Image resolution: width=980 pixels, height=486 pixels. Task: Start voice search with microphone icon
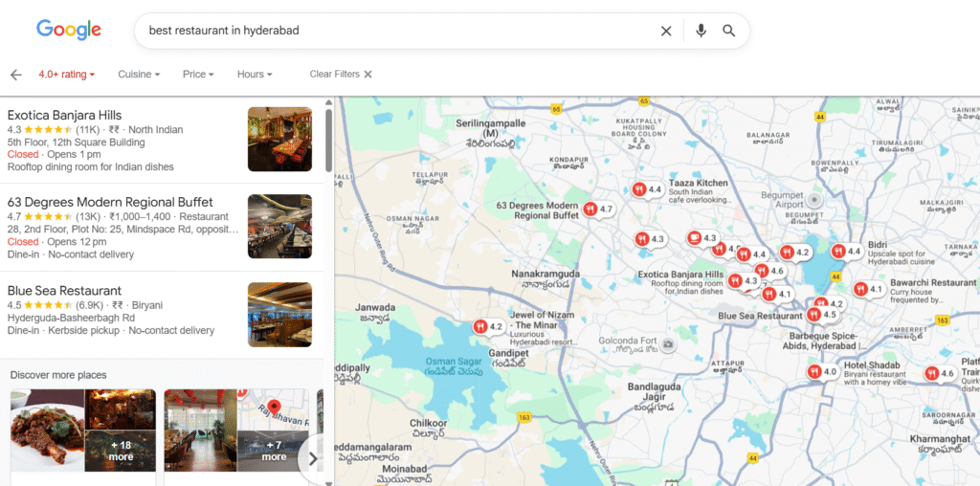coord(701,31)
